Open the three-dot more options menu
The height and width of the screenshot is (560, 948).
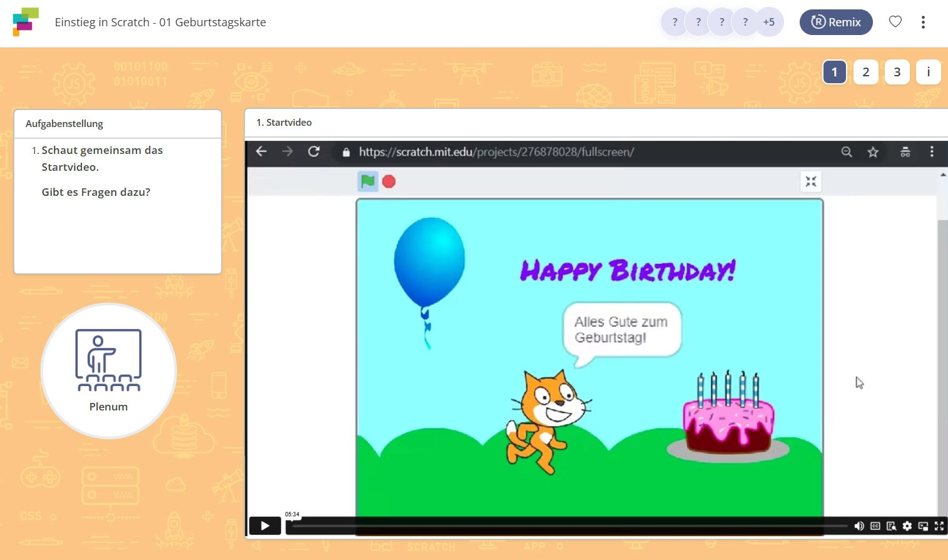point(923,23)
